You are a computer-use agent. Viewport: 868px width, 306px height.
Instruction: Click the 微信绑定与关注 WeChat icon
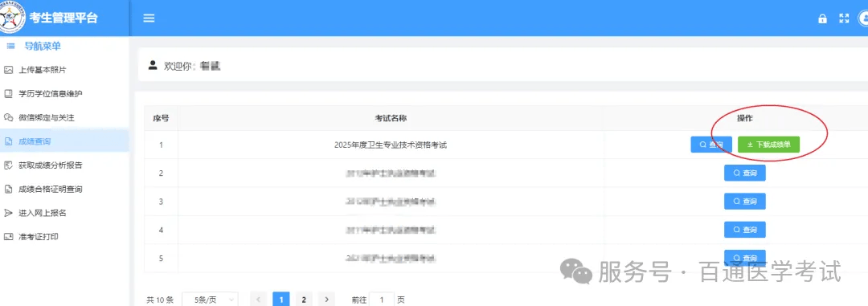pos(8,117)
